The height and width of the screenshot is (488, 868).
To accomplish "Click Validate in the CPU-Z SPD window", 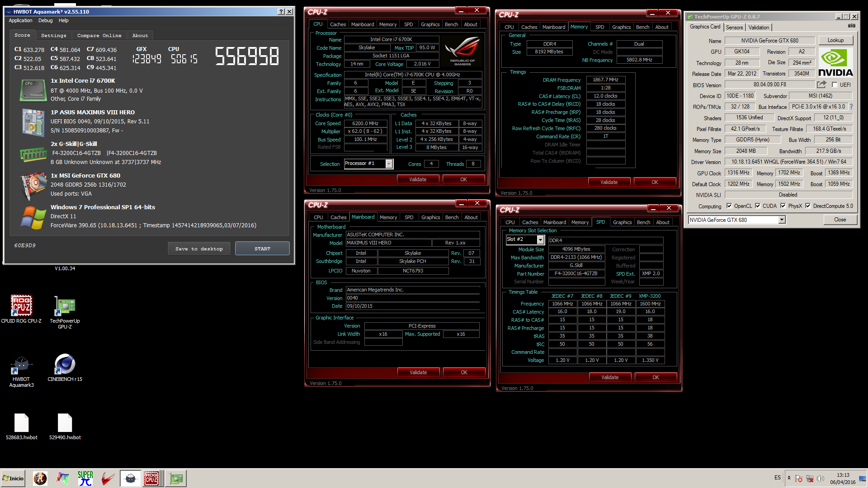I will 610,377.
